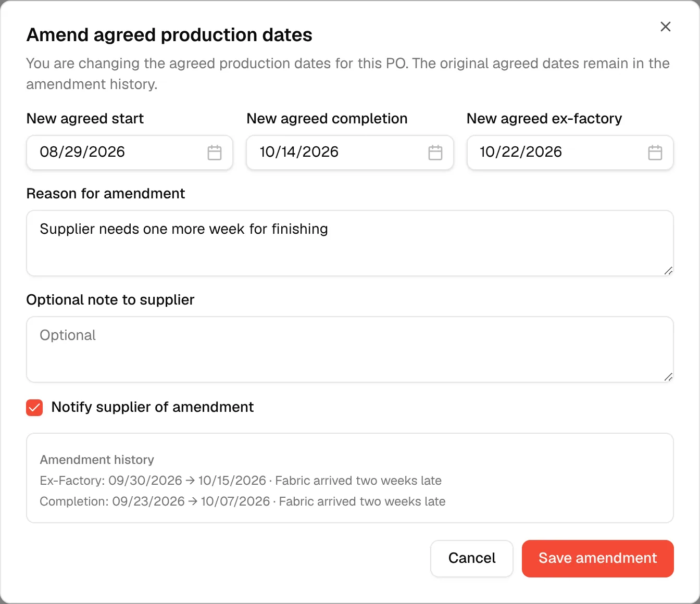The height and width of the screenshot is (604, 700).
Task: Click the New agreed start date field
Action: [130, 153]
